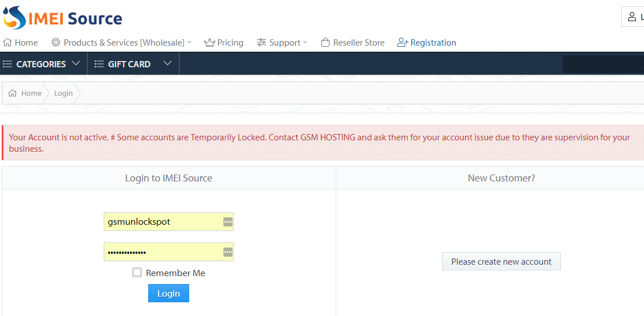
Task: Click the add-user icon beside Registration
Action: click(402, 43)
